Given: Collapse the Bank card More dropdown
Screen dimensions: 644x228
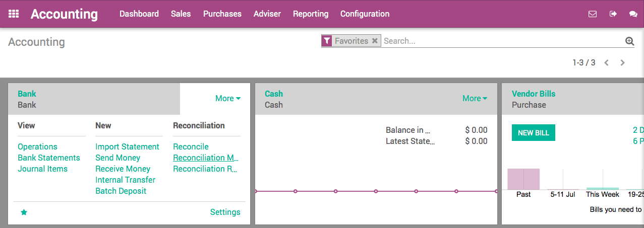Looking at the screenshot, I should click(x=227, y=99).
